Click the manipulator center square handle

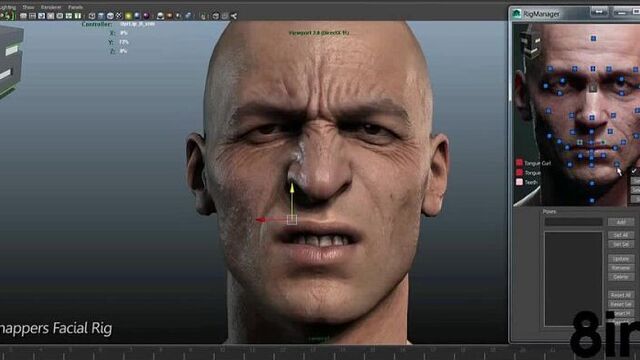(x=292, y=220)
